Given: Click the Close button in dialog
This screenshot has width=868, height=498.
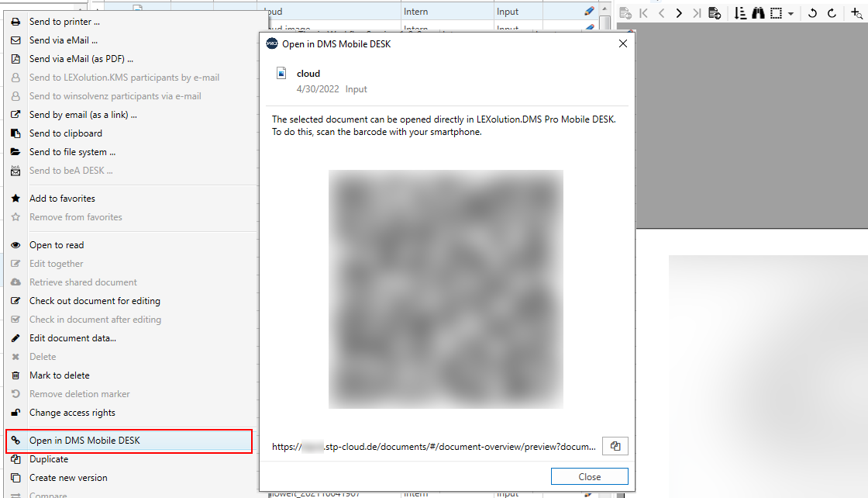Looking at the screenshot, I should coord(590,476).
